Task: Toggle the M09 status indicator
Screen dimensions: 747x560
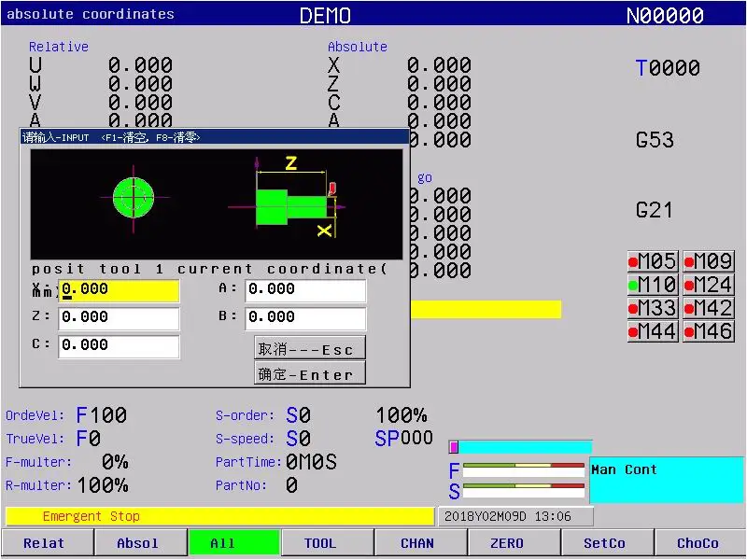Action: point(708,261)
